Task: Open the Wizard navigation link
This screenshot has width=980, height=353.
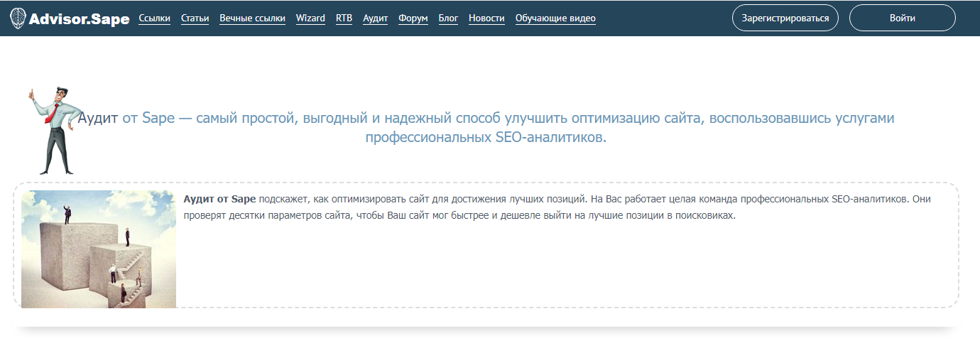Action: coord(310,18)
